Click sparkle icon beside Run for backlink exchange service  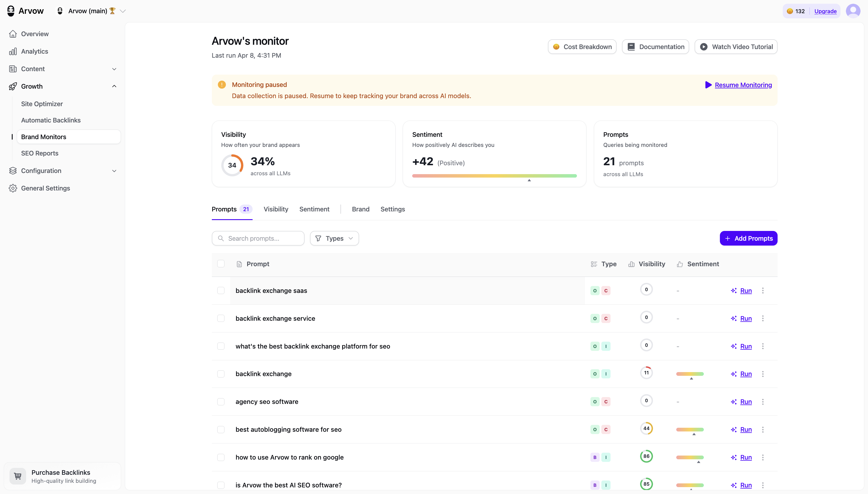pos(734,319)
